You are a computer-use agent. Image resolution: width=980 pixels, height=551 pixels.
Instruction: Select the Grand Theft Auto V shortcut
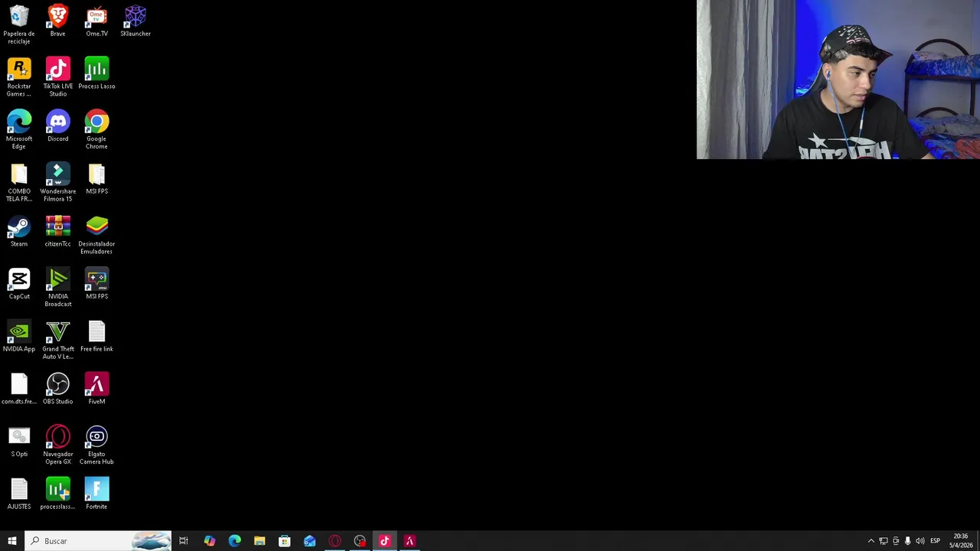58,341
